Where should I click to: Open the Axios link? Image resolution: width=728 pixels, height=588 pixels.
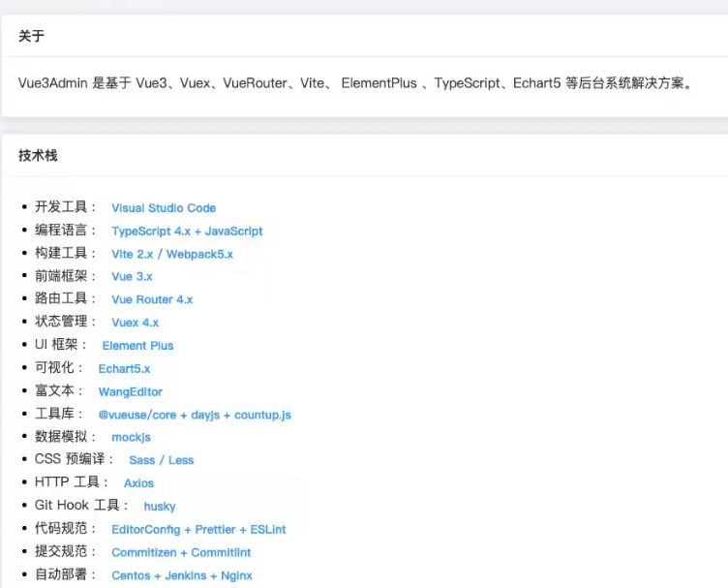(x=138, y=483)
